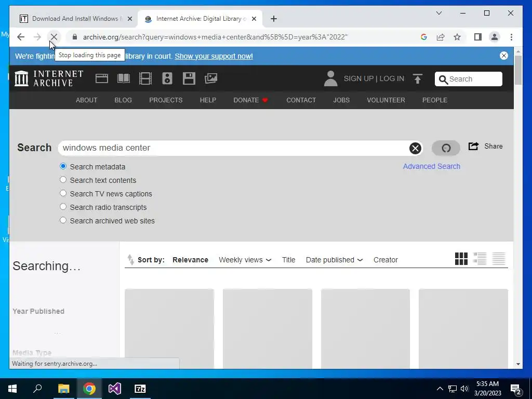Open the Chrome three-dot menu

tap(511, 37)
